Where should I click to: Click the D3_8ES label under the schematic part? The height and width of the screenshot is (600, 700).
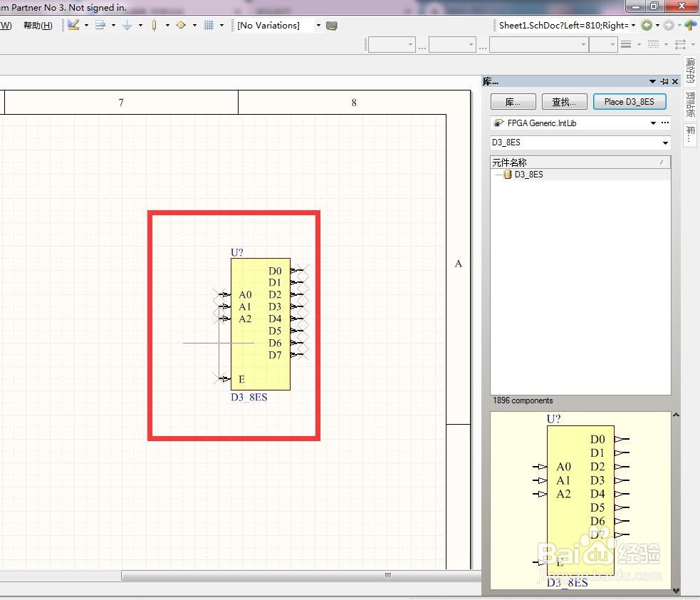tap(249, 397)
